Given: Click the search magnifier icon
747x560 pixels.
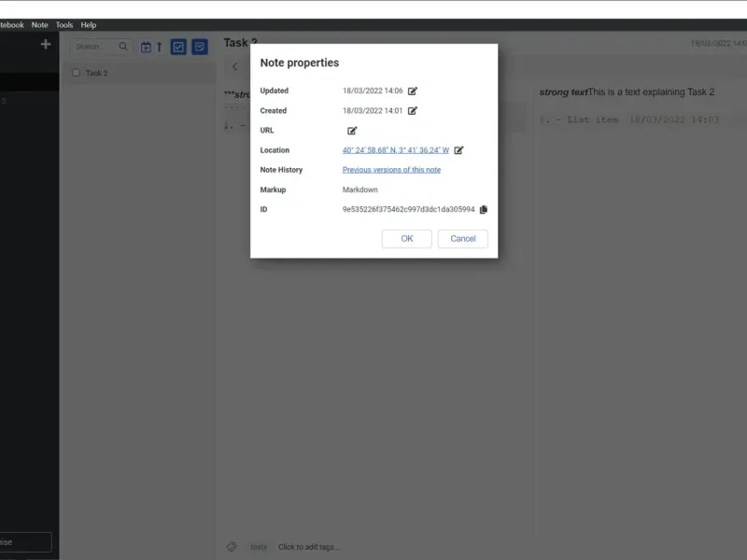Looking at the screenshot, I should pos(123,46).
